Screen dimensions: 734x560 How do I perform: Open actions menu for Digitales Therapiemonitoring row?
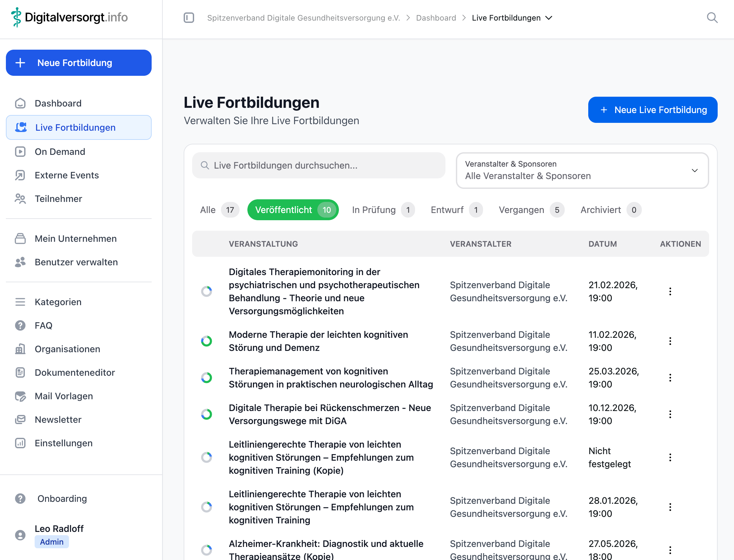pyautogui.click(x=670, y=291)
